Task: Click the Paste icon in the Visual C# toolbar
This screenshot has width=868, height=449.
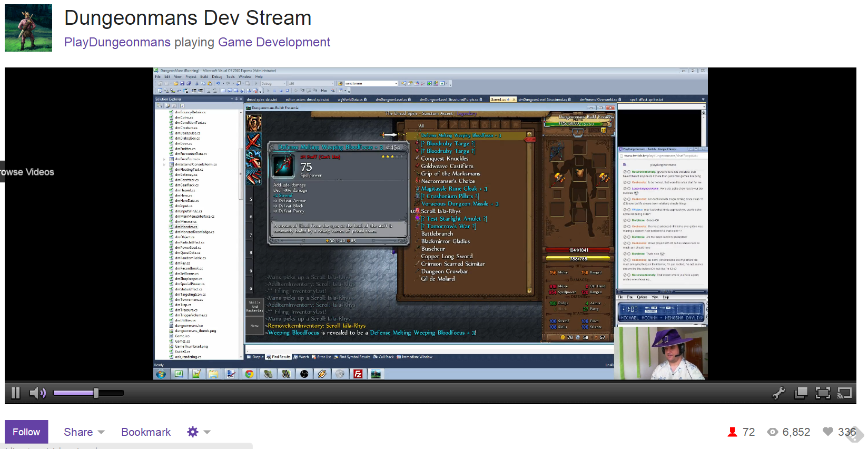Action: [x=210, y=83]
